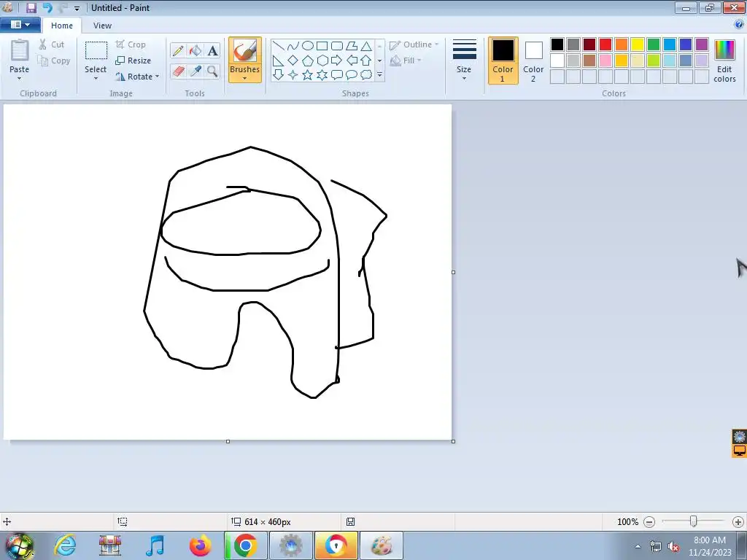Choose the Oval shape
This screenshot has height=560, width=747.
[x=308, y=46]
